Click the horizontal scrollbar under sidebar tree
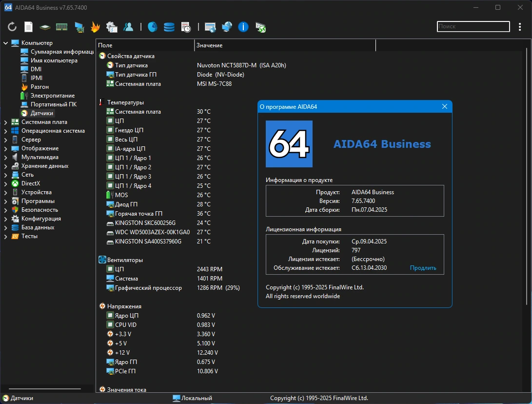The height and width of the screenshot is (404, 532). pos(45,389)
